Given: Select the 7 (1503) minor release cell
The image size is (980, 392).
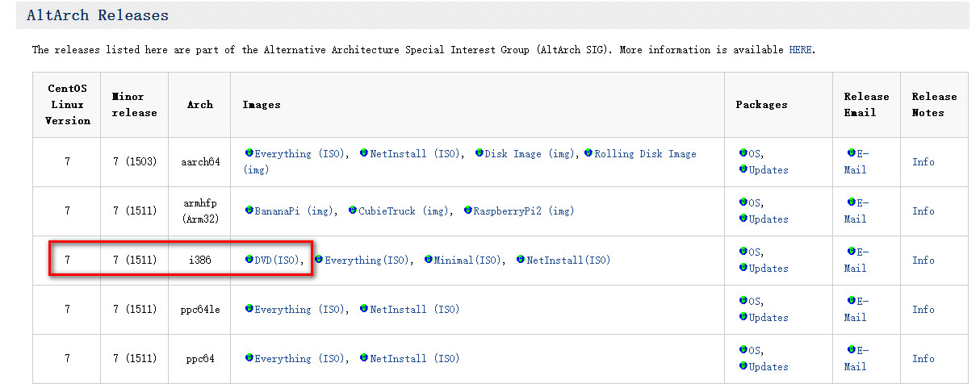Looking at the screenshot, I should 135,162.
